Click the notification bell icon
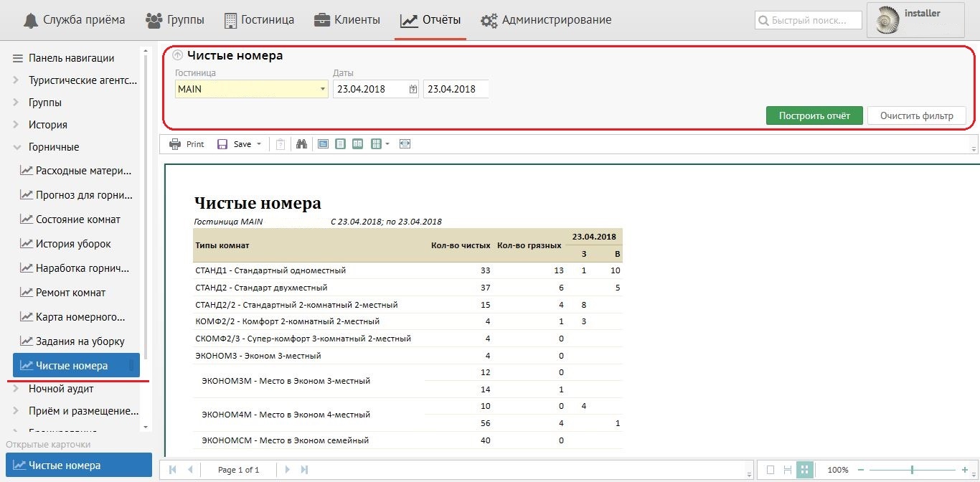This screenshot has width=980, height=482. tap(31, 20)
